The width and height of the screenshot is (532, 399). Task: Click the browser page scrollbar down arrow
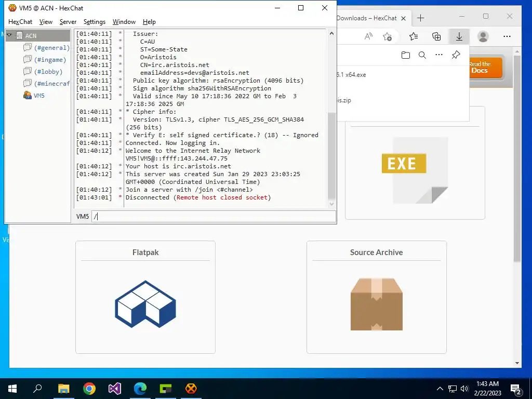517,363
